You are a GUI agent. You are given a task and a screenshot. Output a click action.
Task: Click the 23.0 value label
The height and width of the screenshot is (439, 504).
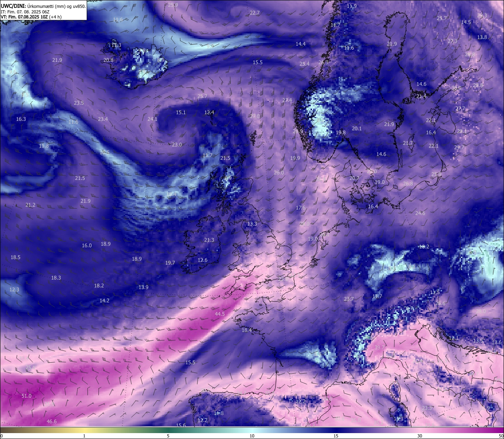coord(177,144)
